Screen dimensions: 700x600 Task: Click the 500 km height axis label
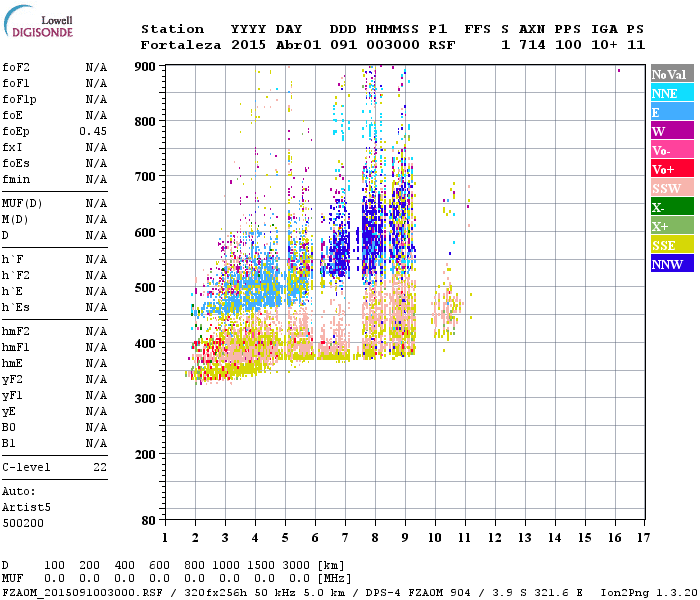[145, 288]
